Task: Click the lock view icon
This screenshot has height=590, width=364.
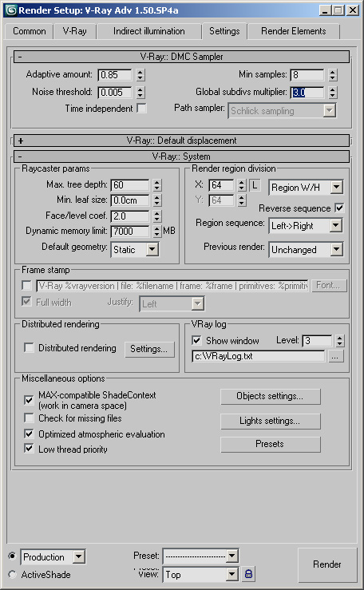Action: coord(248,574)
